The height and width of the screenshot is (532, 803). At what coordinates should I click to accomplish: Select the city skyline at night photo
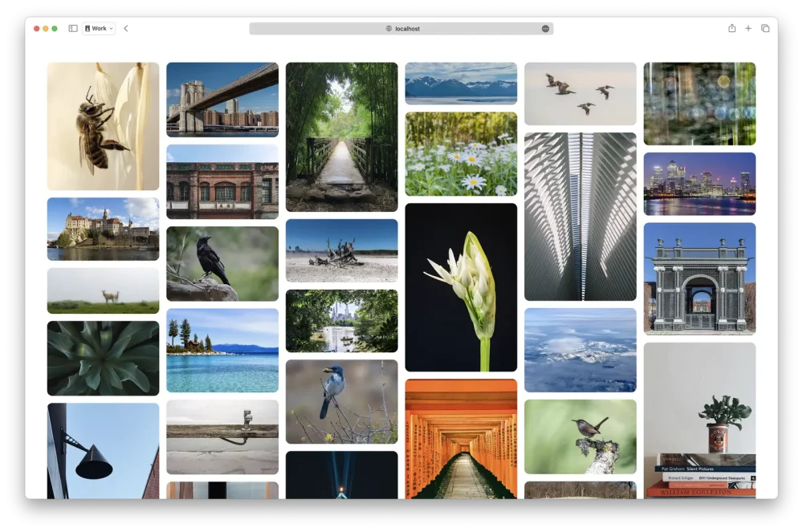699,184
